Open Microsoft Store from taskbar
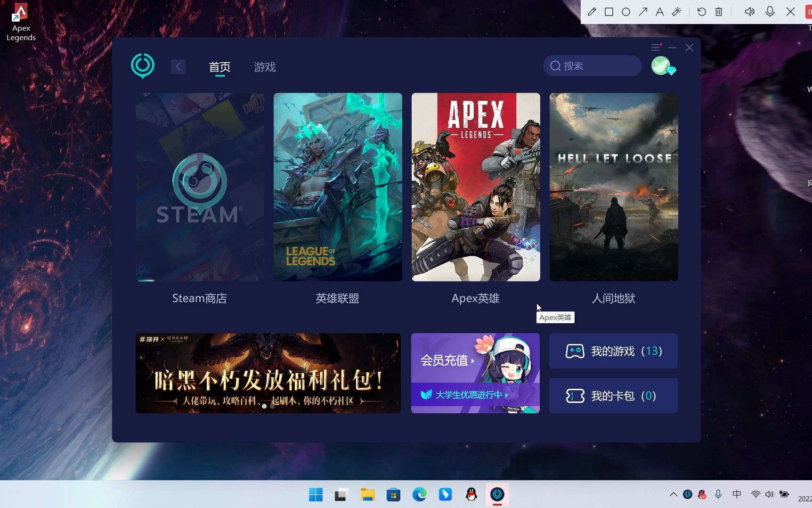The height and width of the screenshot is (508, 812). (393, 494)
